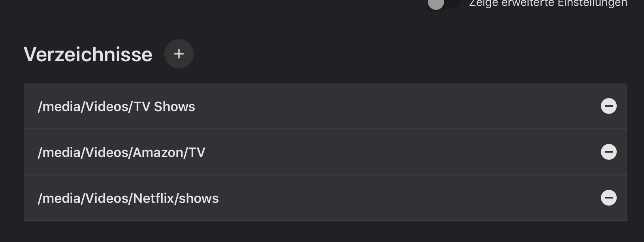Click 'TV Shows' in the first folder entry
The width and height of the screenshot is (644, 242).
point(164,107)
